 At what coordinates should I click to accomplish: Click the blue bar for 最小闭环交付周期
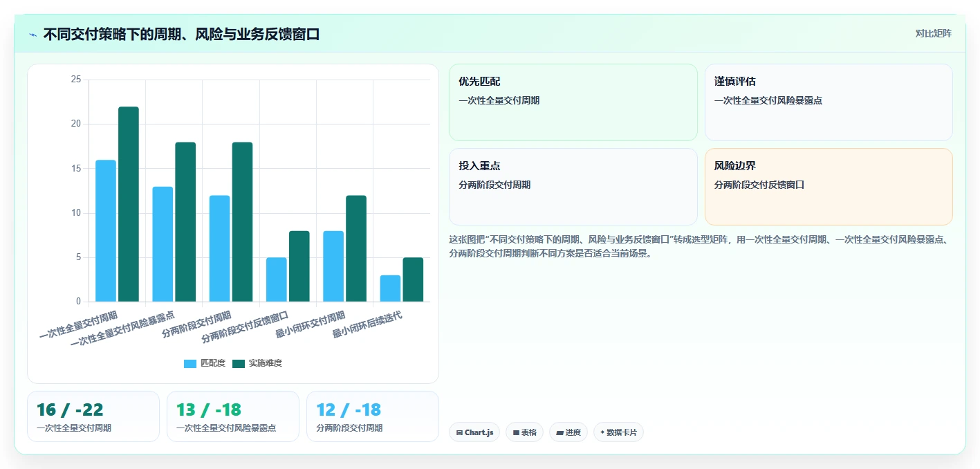pyautogui.click(x=333, y=266)
